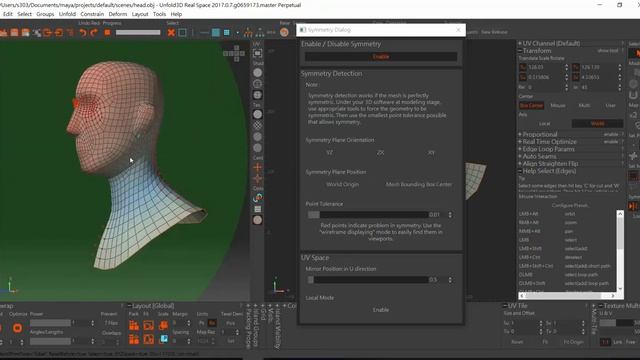Click the Mouse Interaction list vertical scrollbar
This screenshot has width=640, height=360.
(620, 251)
